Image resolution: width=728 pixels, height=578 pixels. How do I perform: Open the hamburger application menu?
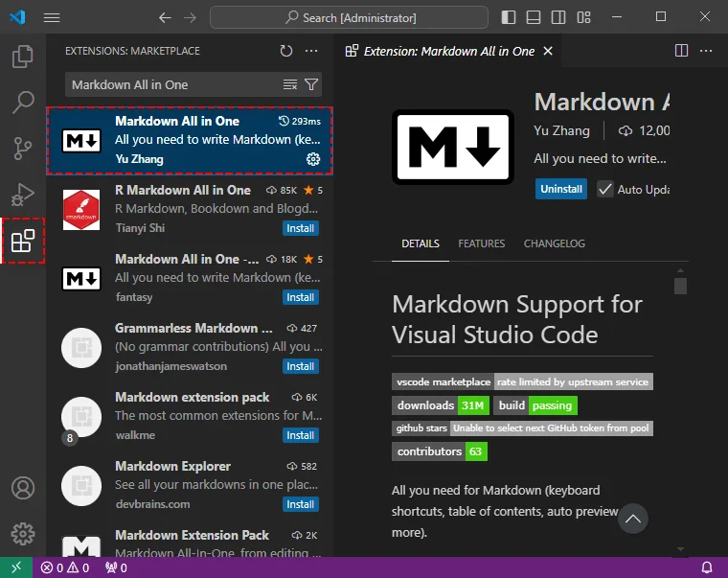coord(52,17)
